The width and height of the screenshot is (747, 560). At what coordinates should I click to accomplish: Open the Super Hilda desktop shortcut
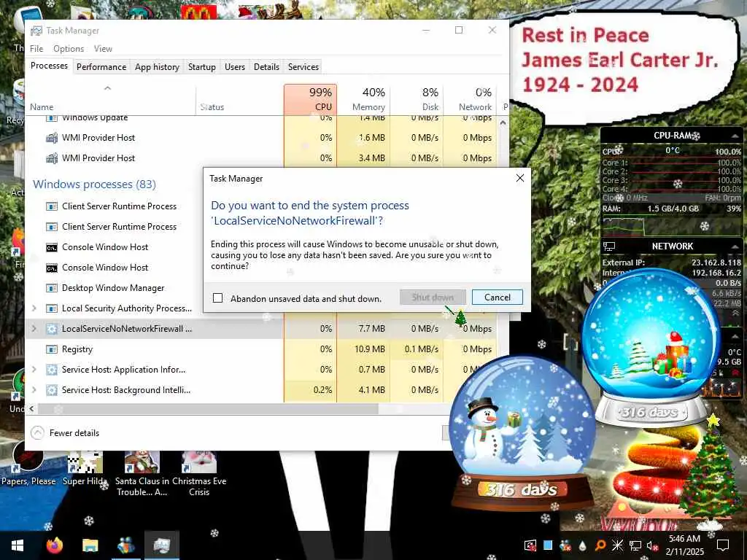pyautogui.click(x=85, y=467)
